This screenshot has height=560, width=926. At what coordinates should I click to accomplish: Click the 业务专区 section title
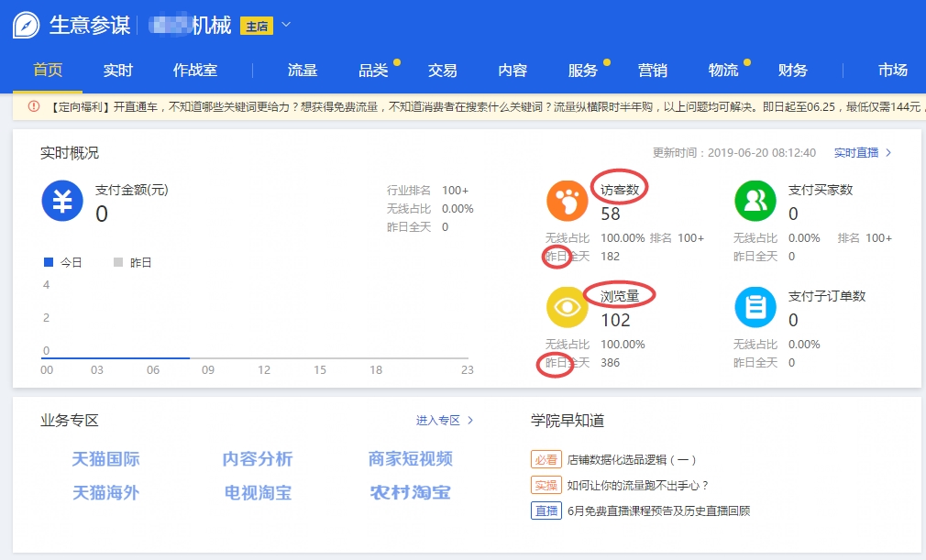(70, 420)
